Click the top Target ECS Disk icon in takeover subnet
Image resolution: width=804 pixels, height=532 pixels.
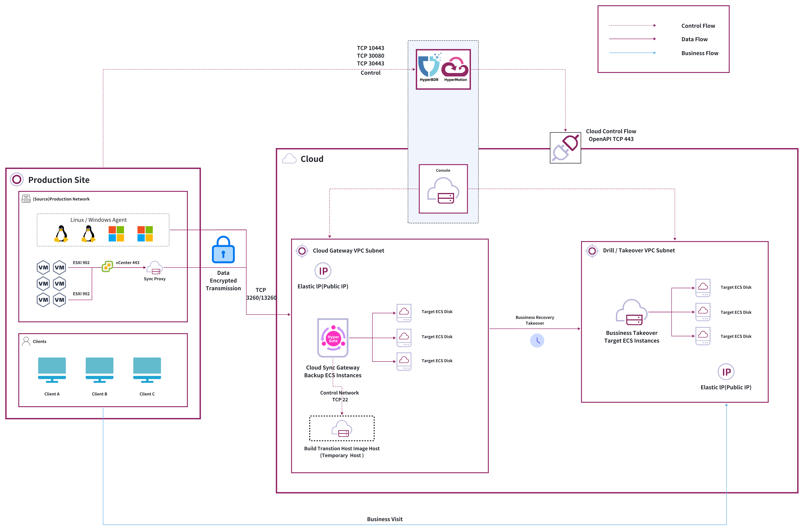click(703, 288)
